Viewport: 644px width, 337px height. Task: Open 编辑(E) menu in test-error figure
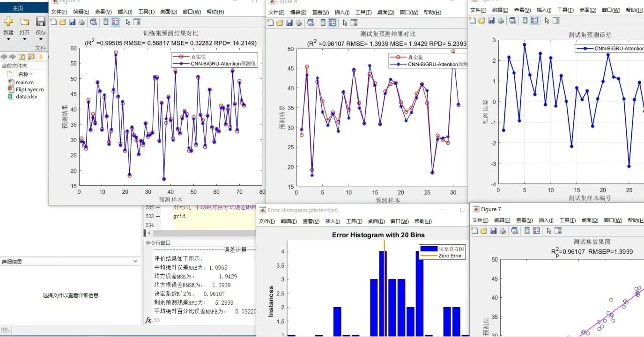(500, 10)
